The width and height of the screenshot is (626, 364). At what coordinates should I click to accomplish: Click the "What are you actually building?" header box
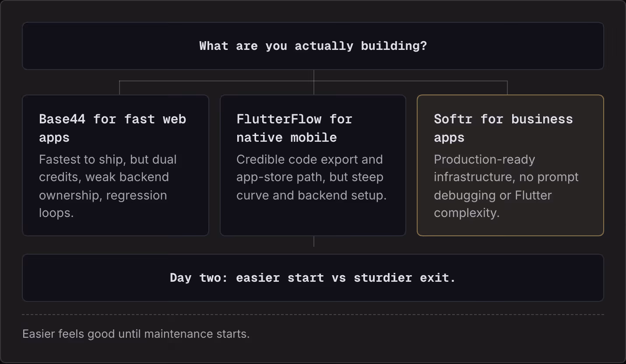point(313,46)
